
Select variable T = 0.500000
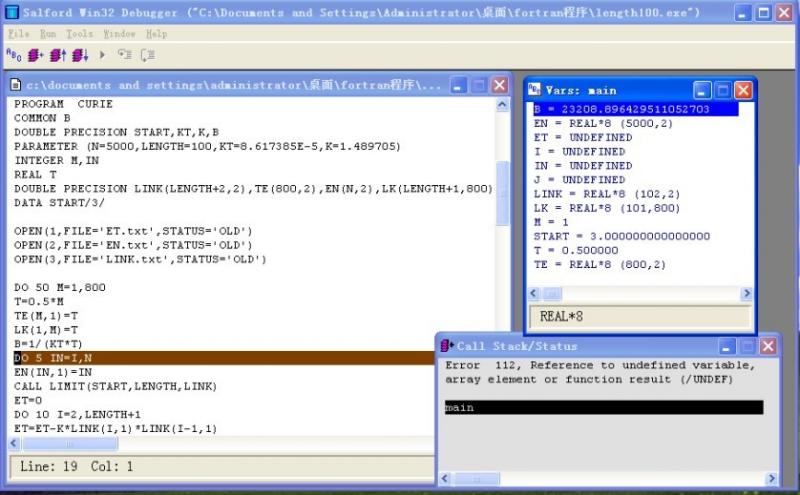point(576,250)
